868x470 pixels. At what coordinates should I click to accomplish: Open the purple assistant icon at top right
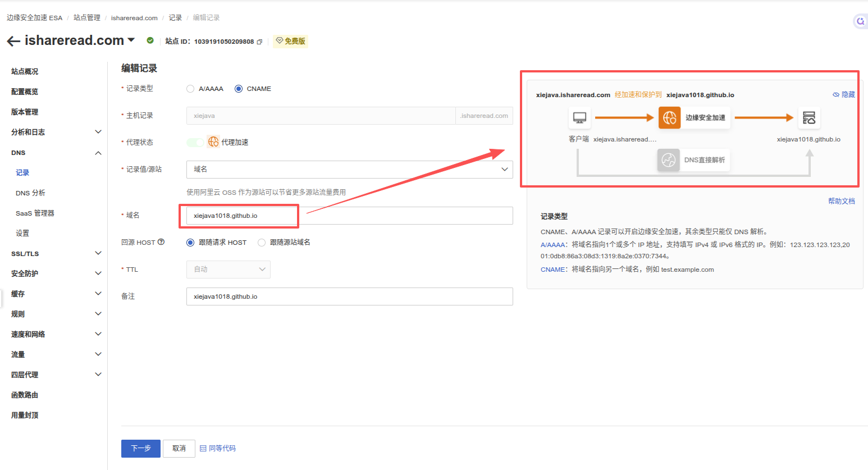click(860, 21)
